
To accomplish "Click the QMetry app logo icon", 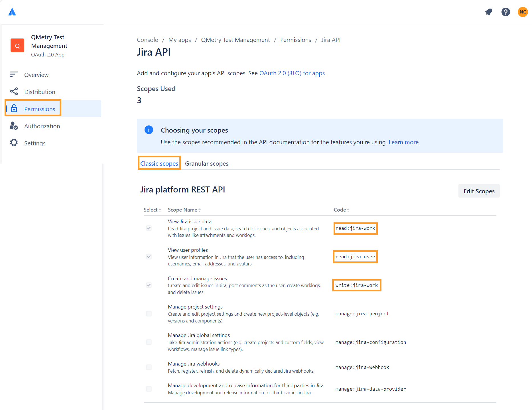I will click(17, 45).
